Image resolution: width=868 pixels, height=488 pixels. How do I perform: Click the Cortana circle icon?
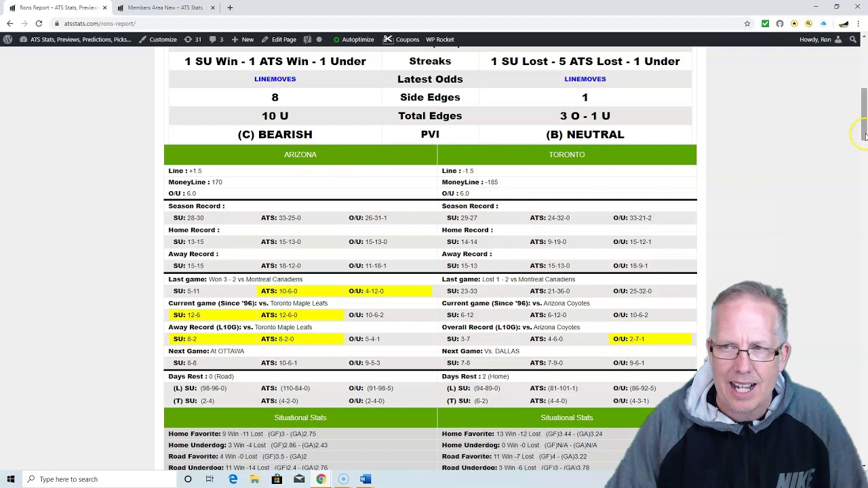coord(188,479)
